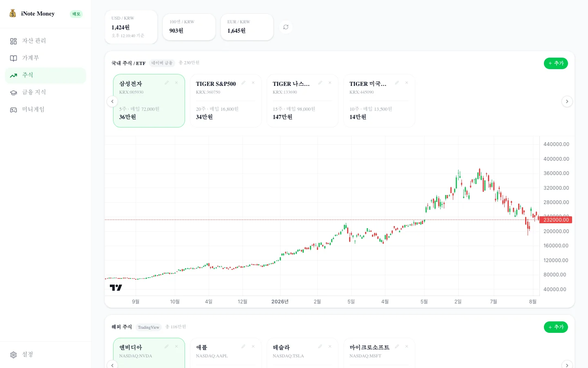588x368 pixels.
Task: Open the EUR / KRW rate card
Action: pos(247,27)
